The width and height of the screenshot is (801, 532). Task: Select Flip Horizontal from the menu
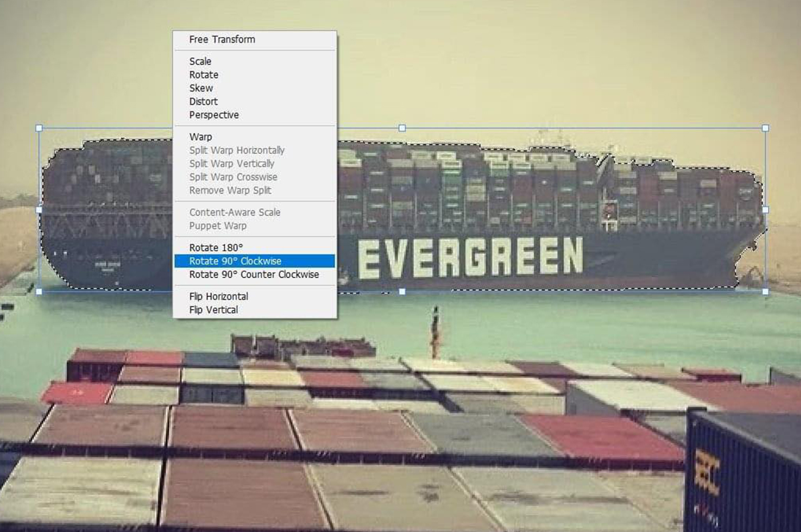coord(219,296)
